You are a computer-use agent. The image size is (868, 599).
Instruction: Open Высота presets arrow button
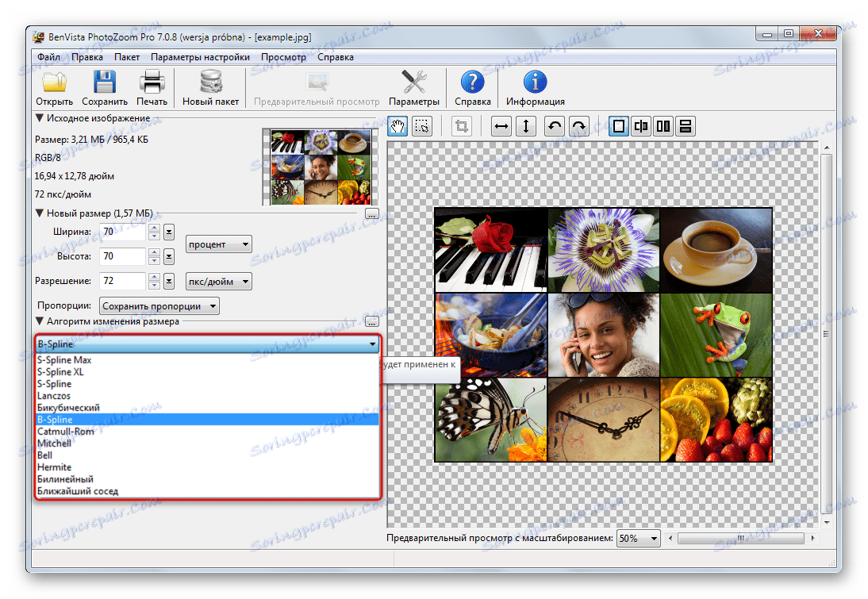(169, 256)
